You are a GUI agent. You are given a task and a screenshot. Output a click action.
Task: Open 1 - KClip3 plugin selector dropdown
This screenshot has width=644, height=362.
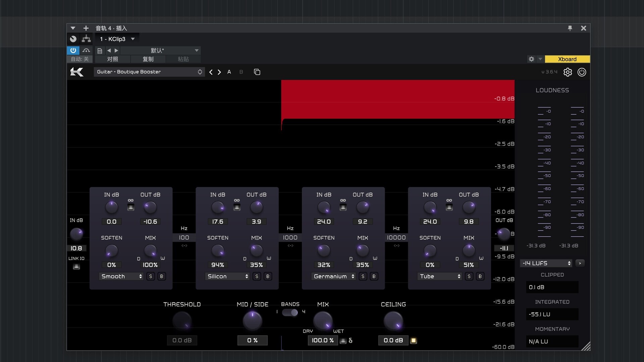point(117,39)
